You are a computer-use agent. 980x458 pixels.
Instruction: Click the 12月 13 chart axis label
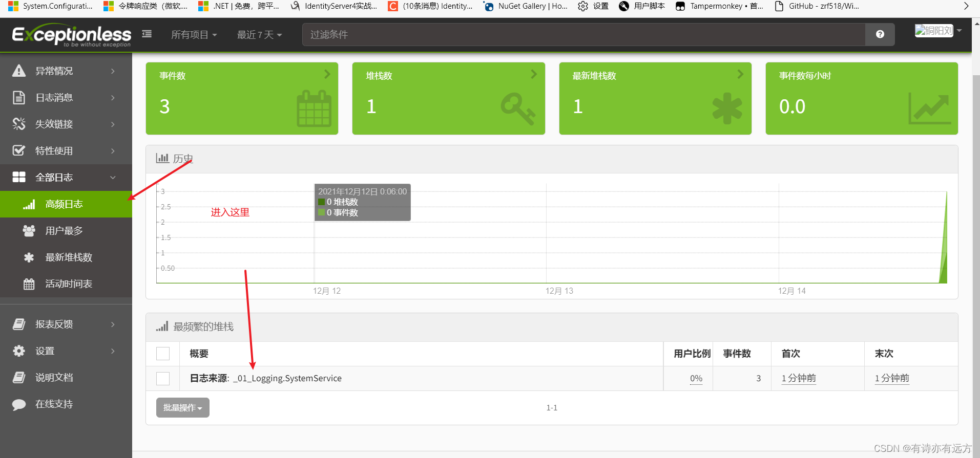coord(559,291)
